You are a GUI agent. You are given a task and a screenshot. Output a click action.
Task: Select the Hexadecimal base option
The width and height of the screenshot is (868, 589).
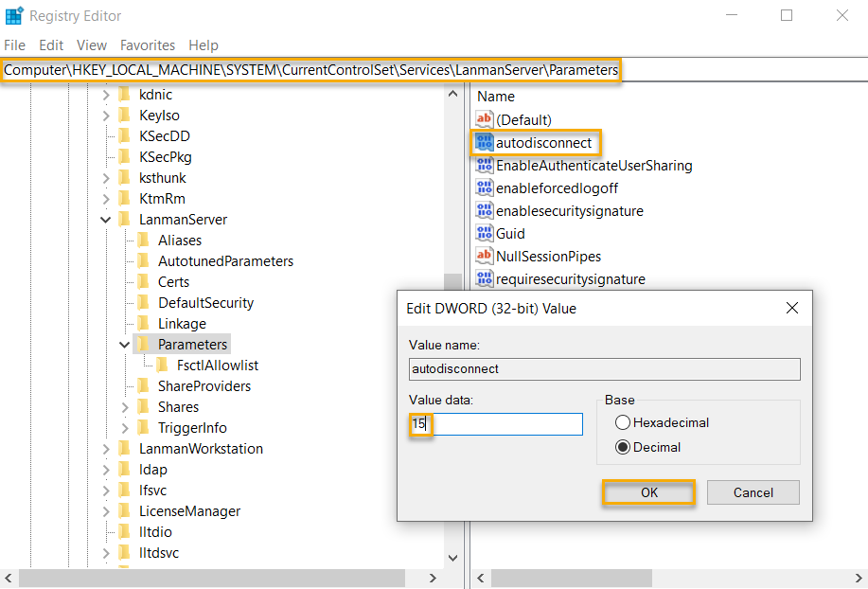point(623,422)
